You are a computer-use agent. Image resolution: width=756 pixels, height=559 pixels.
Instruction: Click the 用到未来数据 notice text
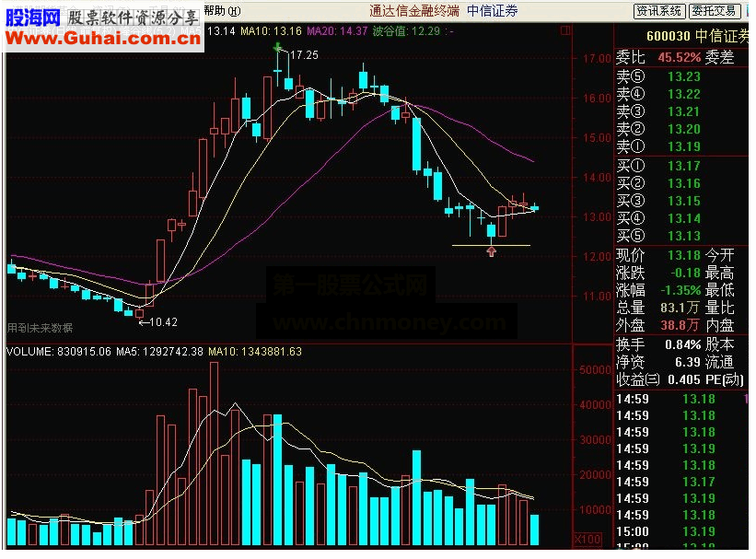(40, 328)
